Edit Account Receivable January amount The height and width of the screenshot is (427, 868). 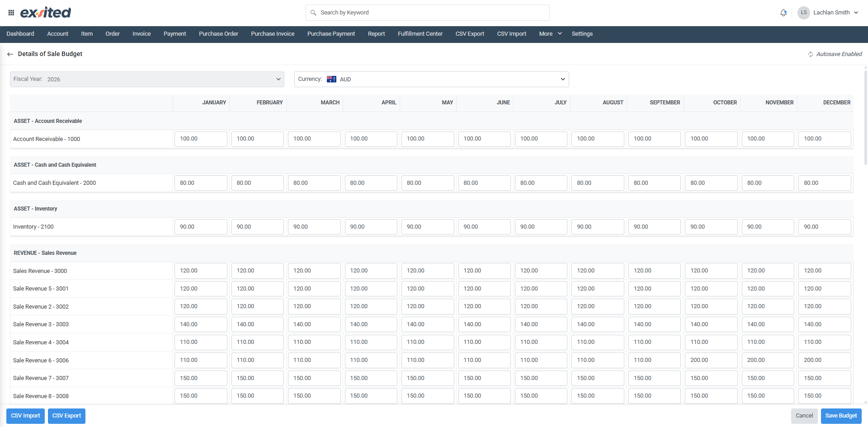coord(201,139)
